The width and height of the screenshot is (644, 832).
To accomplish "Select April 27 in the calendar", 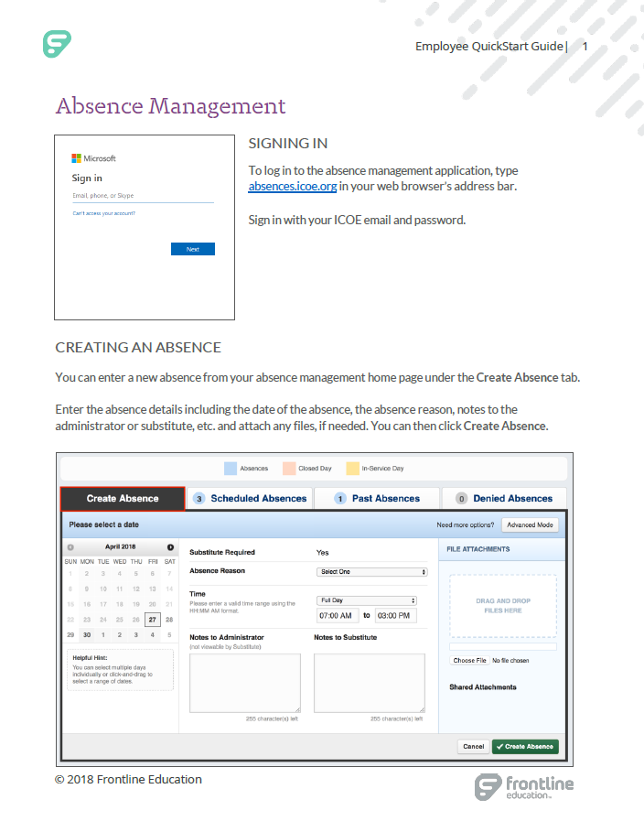I will tap(152, 620).
